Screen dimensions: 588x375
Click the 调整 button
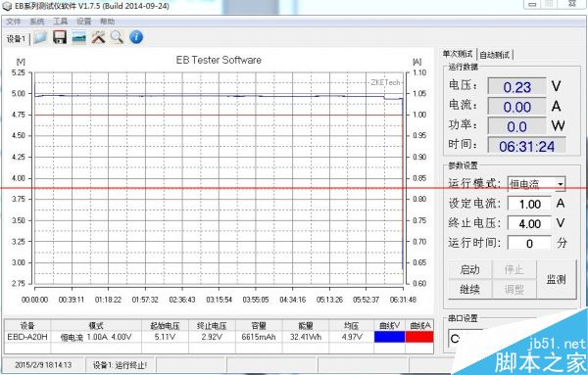pos(514,289)
